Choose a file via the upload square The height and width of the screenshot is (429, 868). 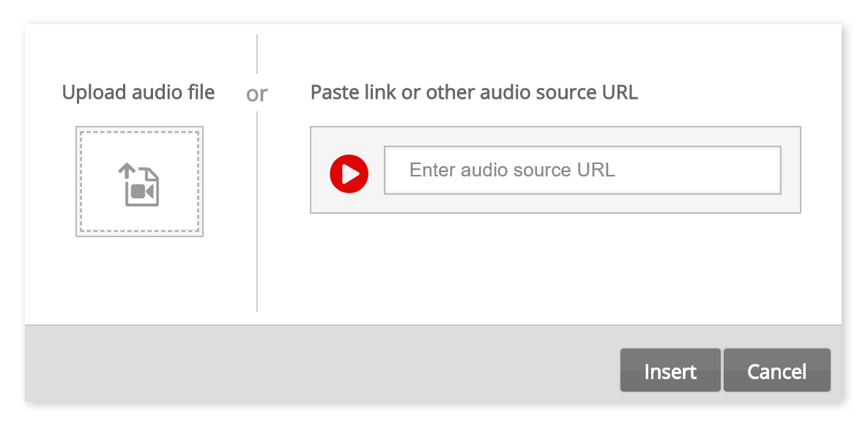[139, 182]
